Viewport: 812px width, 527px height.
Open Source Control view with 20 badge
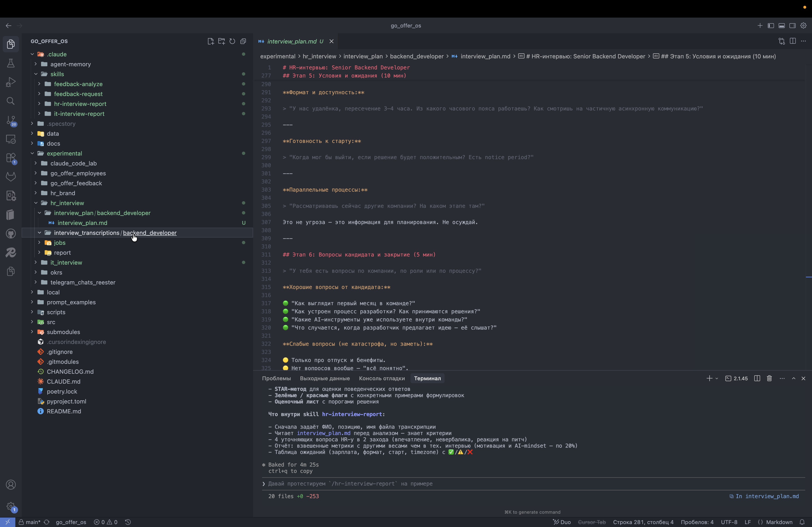[11, 120]
